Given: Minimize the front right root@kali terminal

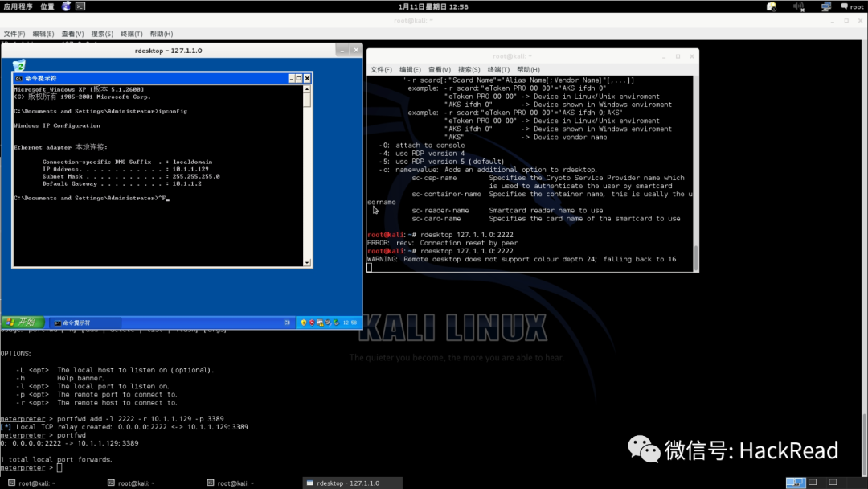Looking at the screenshot, I should (x=664, y=56).
